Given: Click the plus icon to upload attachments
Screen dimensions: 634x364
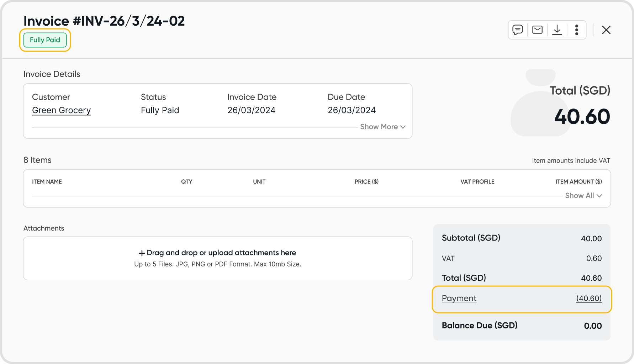Looking at the screenshot, I should (142, 253).
